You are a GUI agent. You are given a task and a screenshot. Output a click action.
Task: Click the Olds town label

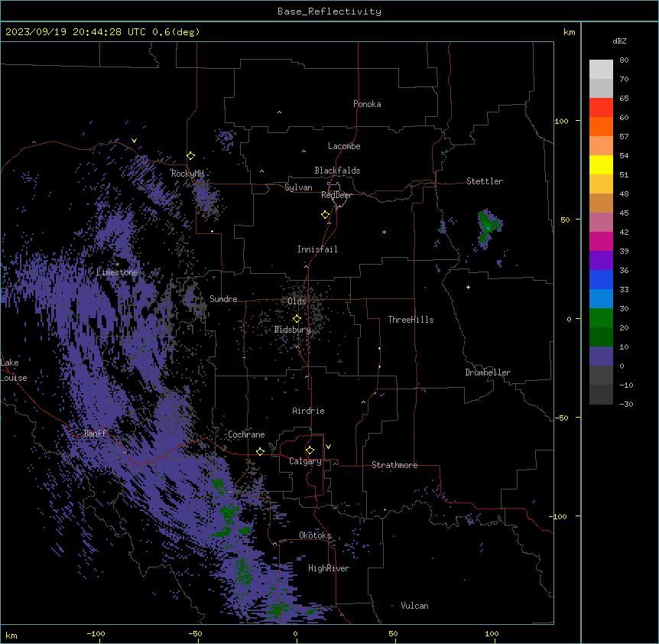click(x=297, y=301)
